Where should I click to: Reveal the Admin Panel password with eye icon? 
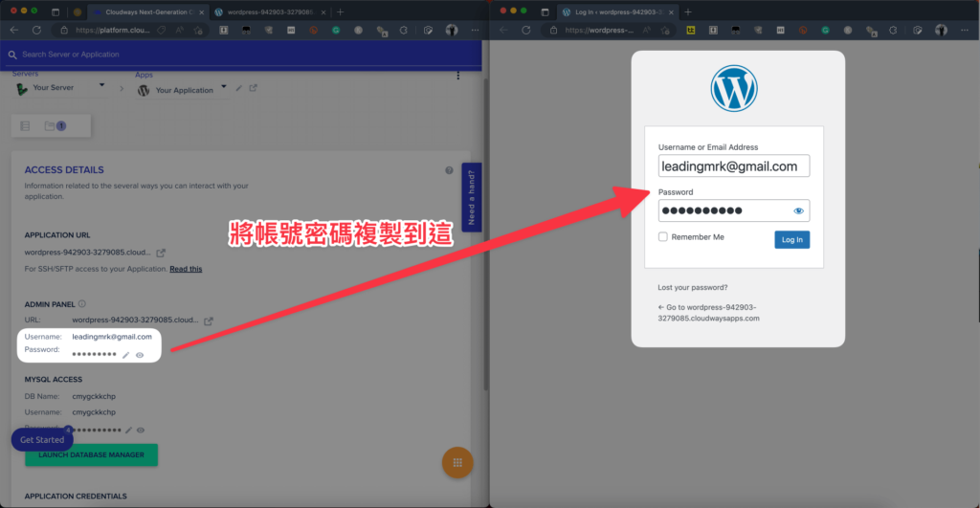(x=140, y=355)
